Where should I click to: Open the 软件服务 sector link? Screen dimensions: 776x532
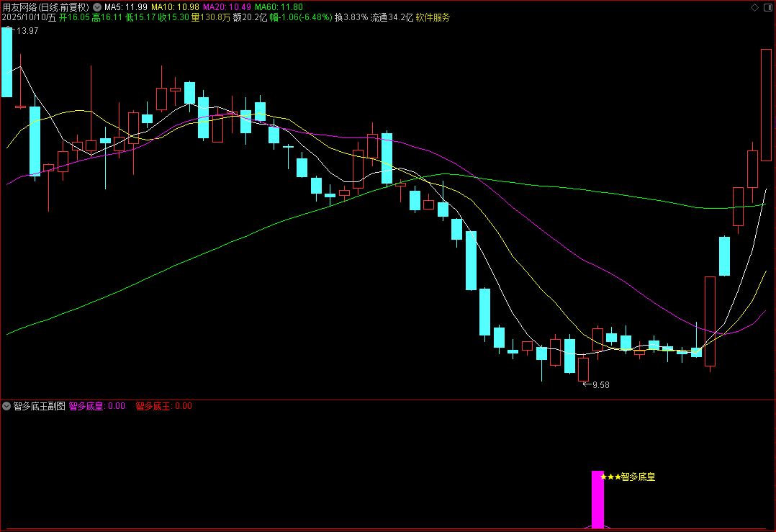click(433, 18)
